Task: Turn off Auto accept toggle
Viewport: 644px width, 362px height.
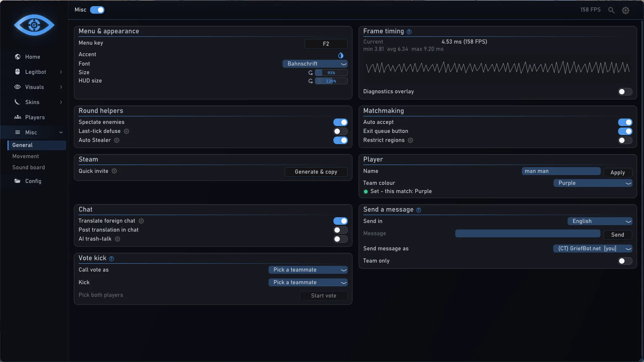Action: 625,122
